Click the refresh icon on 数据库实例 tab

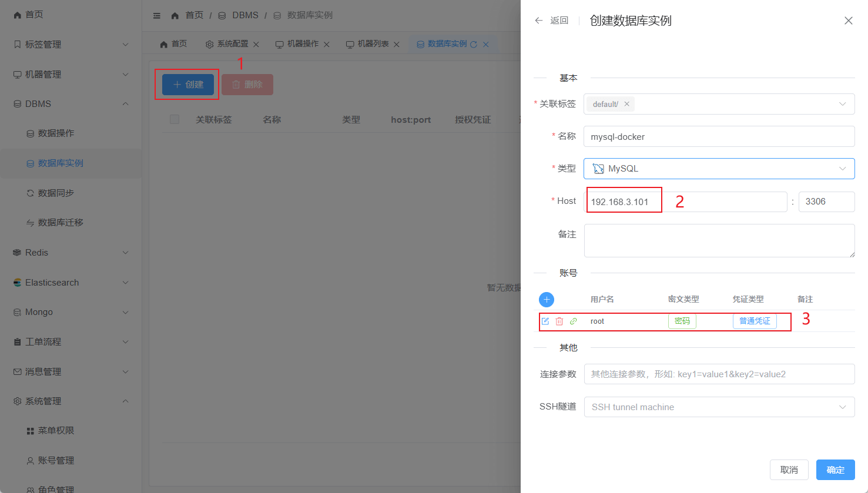pyautogui.click(x=474, y=45)
